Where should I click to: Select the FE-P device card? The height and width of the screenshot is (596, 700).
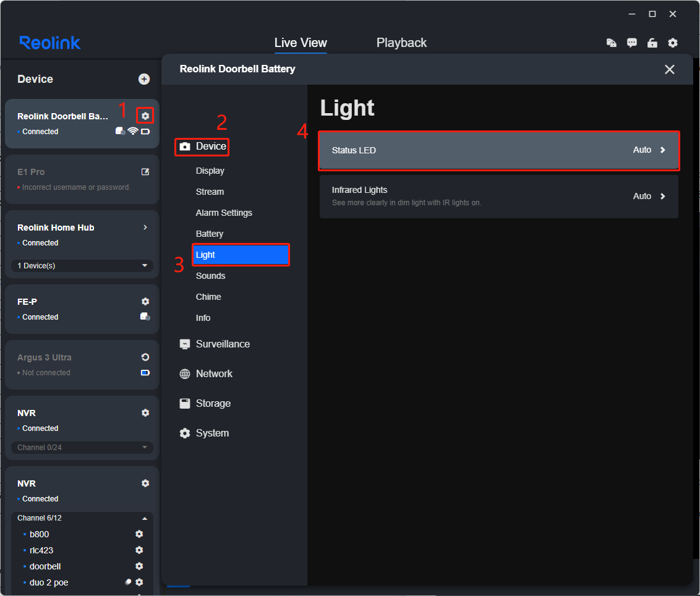tap(82, 309)
